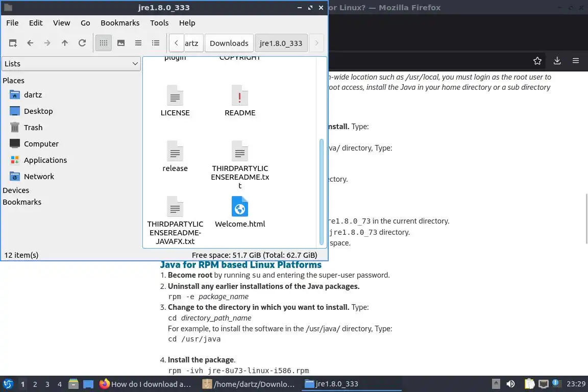Switch to icon view mode
Image resolution: width=588 pixels, height=392 pixels.
click(x=104, y=43)
